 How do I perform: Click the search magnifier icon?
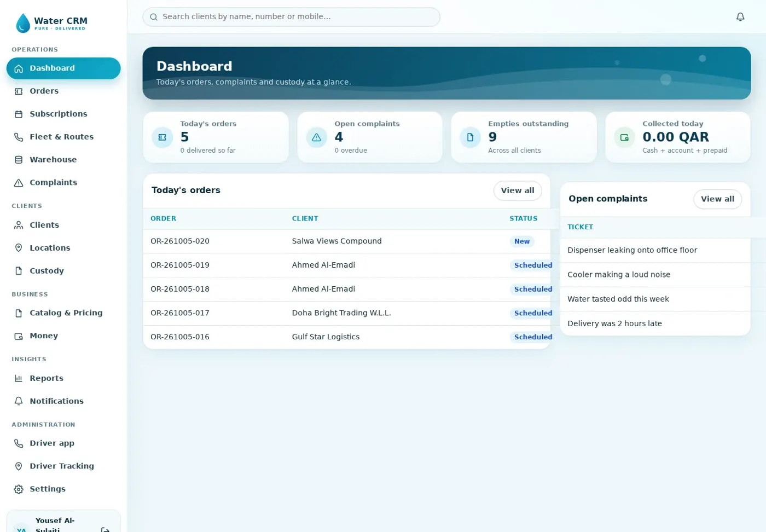pyautogui.click(x=154, y=17)
